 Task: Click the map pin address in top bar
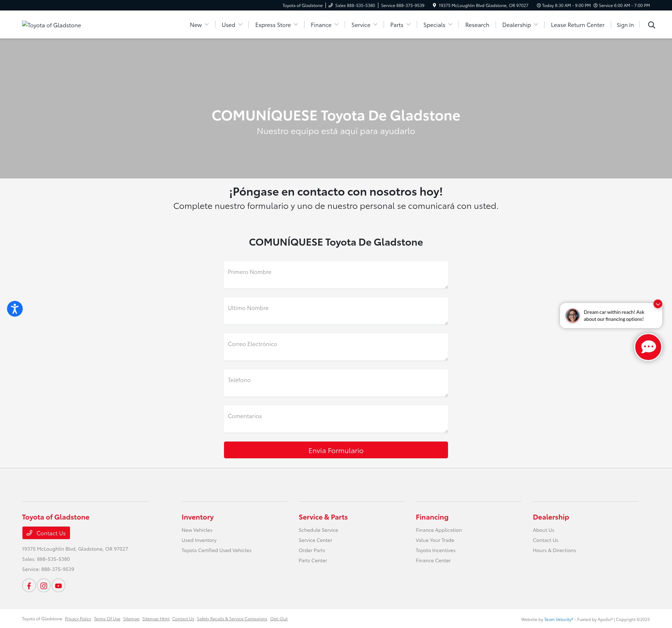click(x=480, y=5)
